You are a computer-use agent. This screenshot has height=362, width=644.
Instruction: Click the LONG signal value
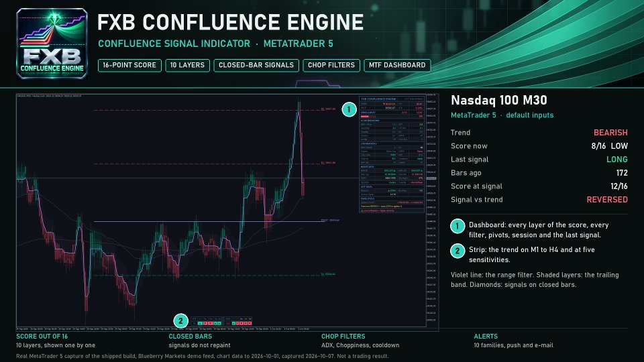click(617, 160)
